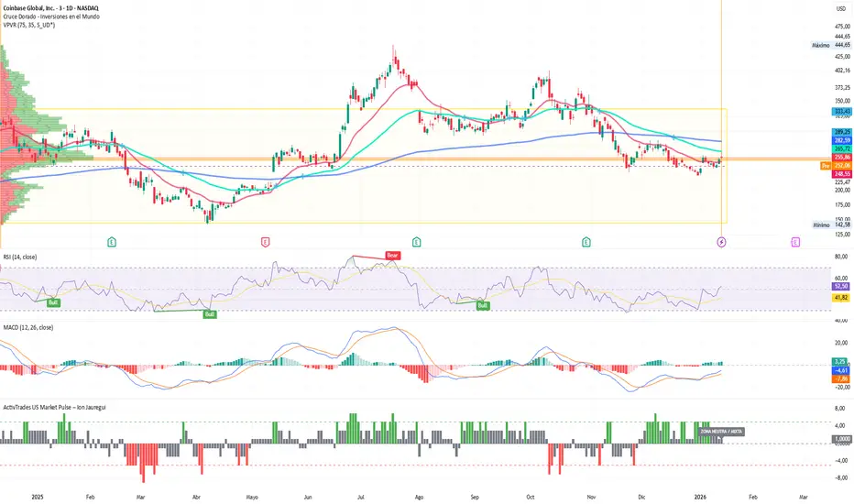Click the 402,16 price axis tick
854x504 pixels.
[x=842, y=71]
